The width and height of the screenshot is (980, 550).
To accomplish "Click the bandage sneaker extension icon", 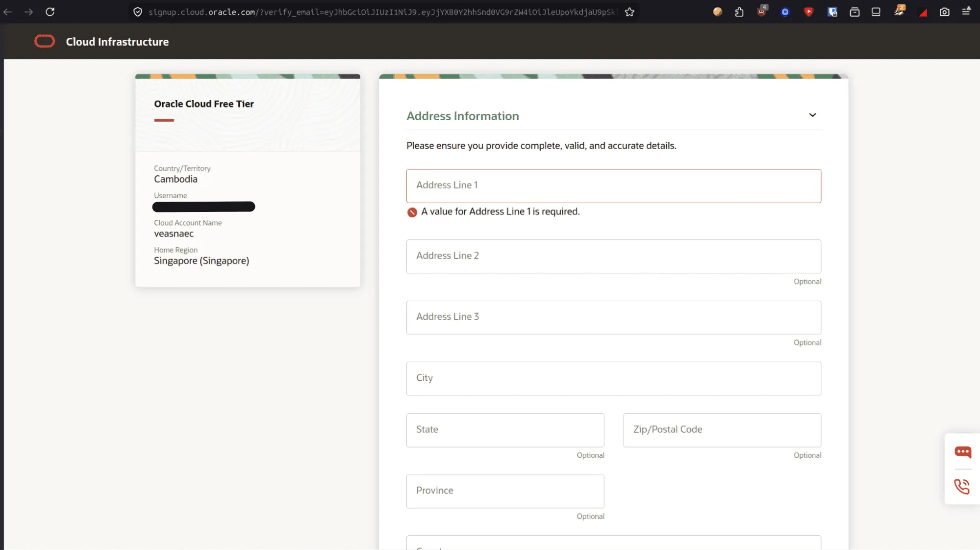I will coord(900,11).
